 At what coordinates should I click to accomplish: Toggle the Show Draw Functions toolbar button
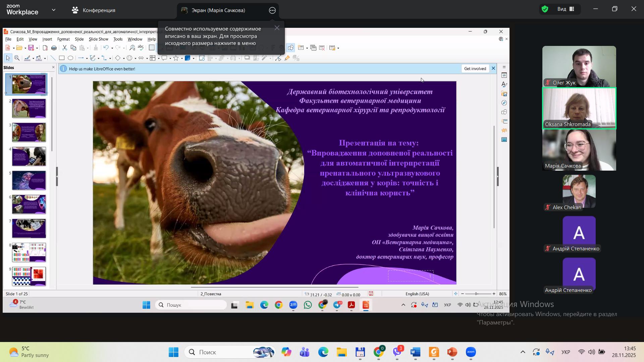(x=290, y=48)
